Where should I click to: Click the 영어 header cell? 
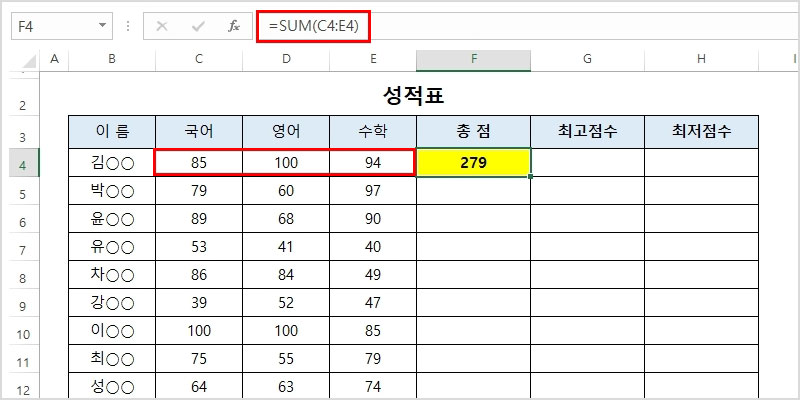tap(286, 132)
